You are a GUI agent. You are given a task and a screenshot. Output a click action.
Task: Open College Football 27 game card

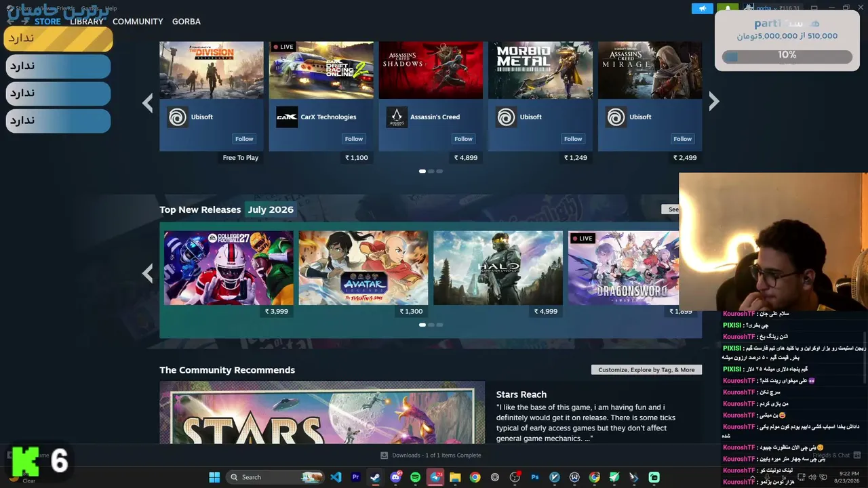(229, 268)
